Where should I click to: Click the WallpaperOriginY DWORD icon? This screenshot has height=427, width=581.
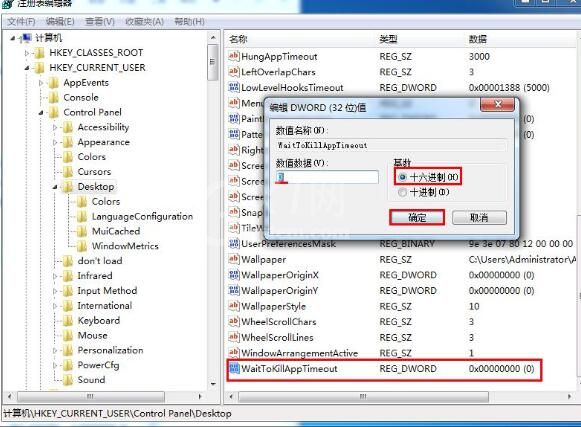[234, 291]
